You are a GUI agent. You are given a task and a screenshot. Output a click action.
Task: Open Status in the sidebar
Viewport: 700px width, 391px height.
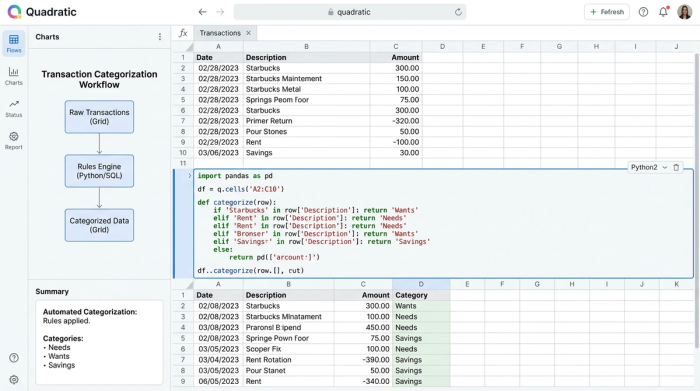pyautogui.click(x=14, y=108)
